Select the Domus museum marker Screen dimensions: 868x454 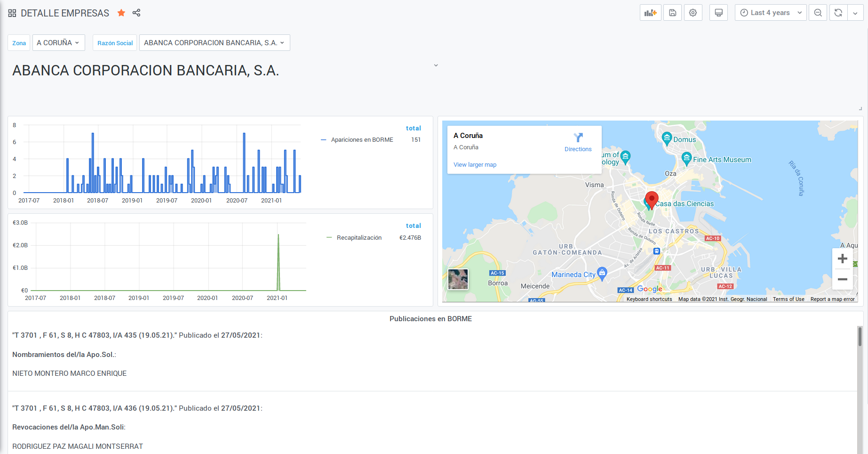pyautogui.click(x=667, y=138)
